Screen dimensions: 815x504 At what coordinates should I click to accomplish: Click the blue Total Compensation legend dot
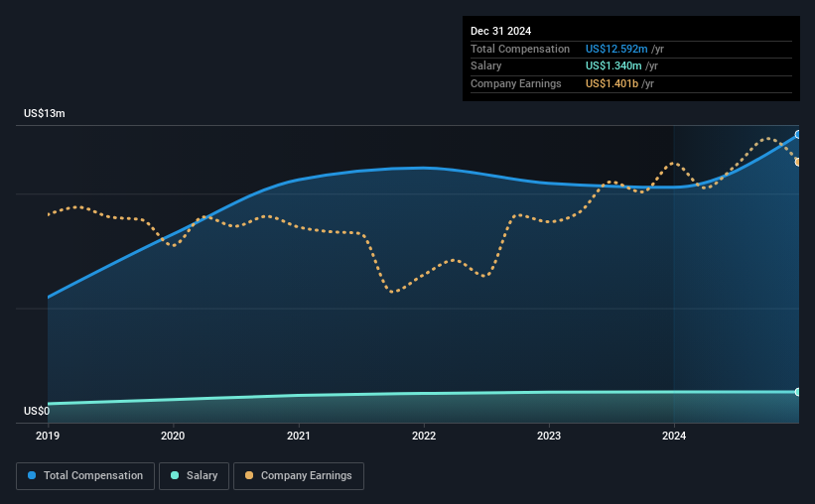[32, 475]
